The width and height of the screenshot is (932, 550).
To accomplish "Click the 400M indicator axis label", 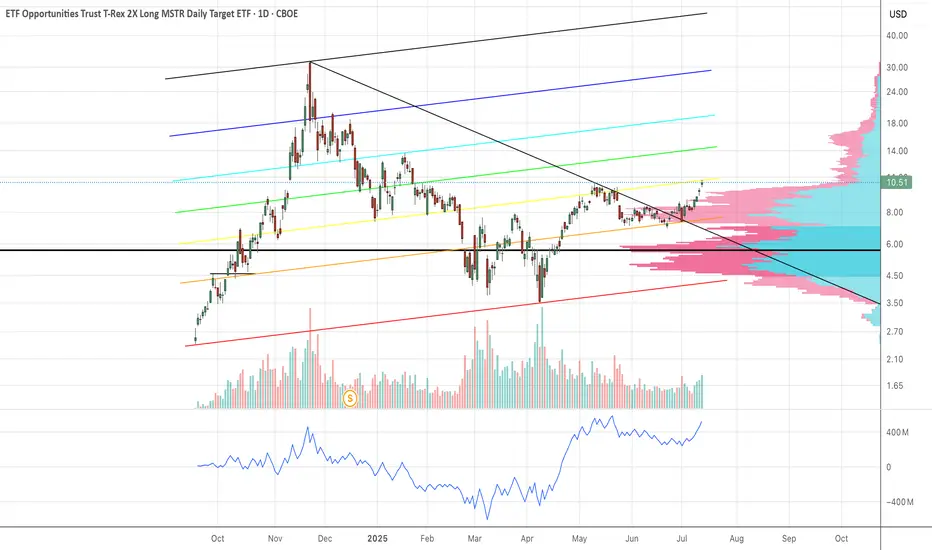I will click(897, 432).
